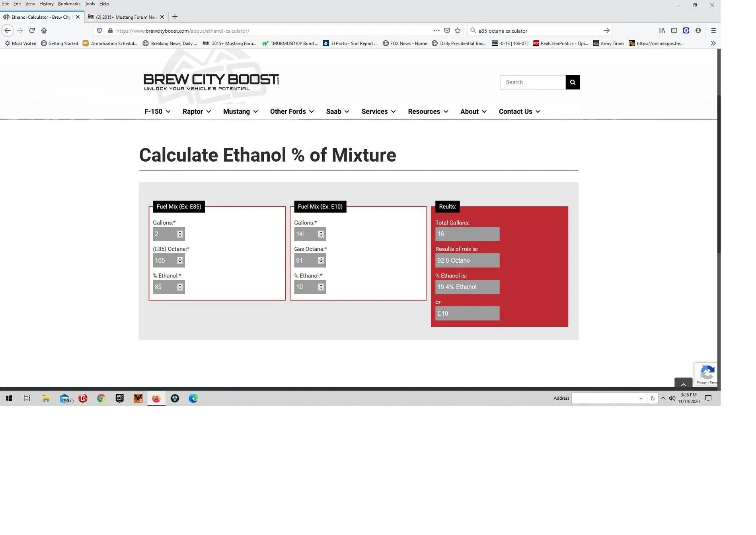This screenshot has width=756, height=535.
Task: Open Amortization Schedule bookmark
Action: [110, 43]
